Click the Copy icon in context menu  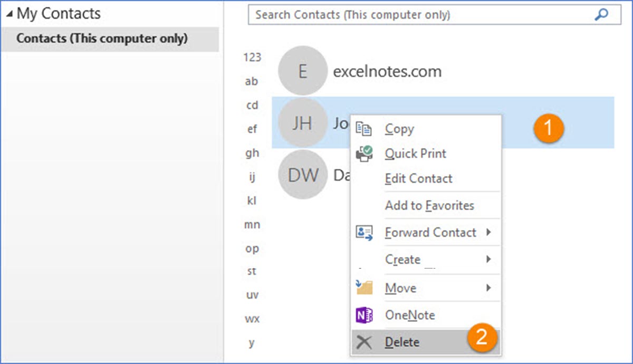[364, 128]
